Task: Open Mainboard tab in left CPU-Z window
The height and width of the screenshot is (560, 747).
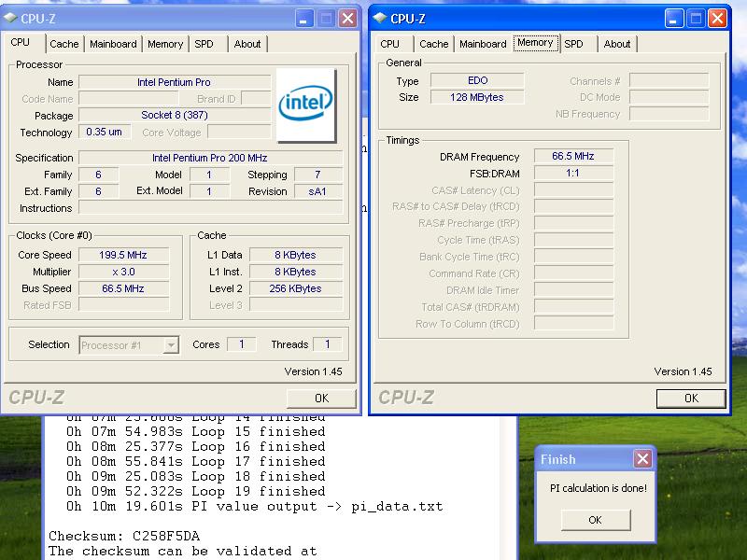Action: tap(113, 44)
